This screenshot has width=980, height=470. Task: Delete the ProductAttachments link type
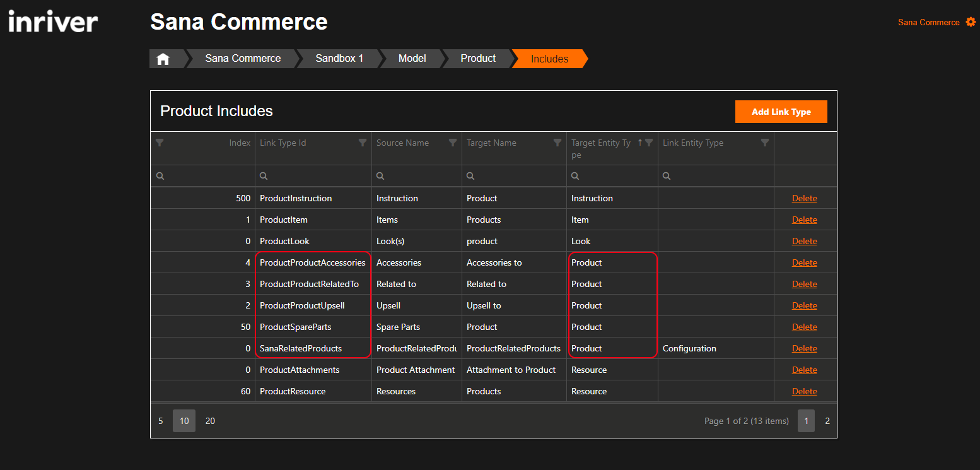coord(804,370)
